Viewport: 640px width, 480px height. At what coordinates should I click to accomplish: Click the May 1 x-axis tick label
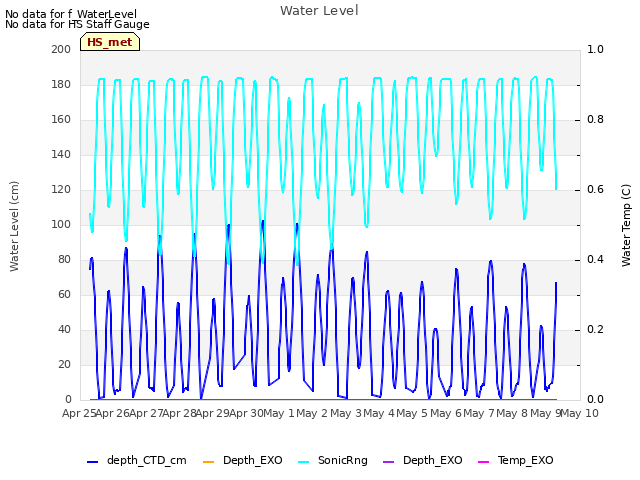[279, 413]
